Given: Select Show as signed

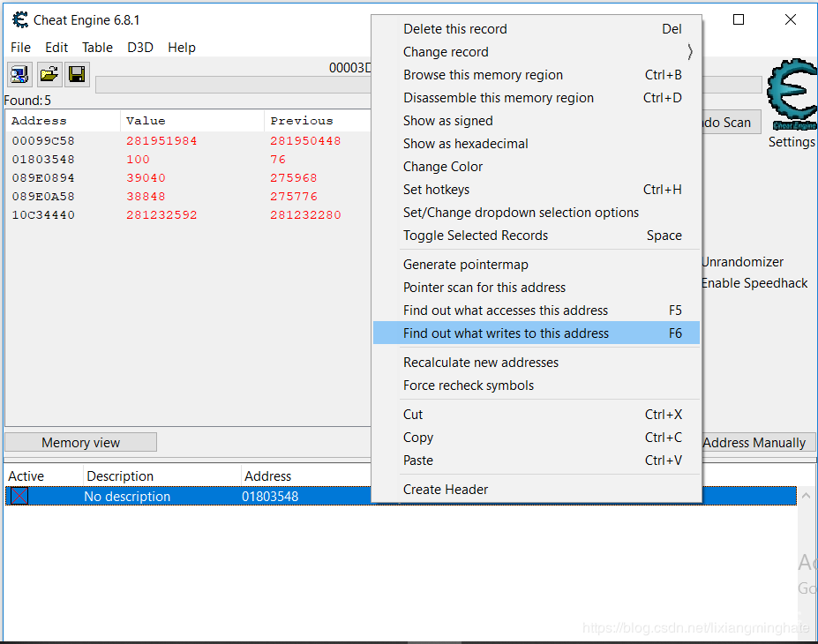Looking at the screenshot, I should click(537, 121).
